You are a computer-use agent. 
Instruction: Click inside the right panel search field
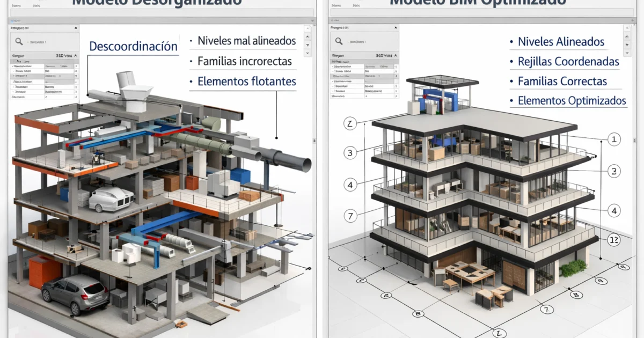(370, 42)
